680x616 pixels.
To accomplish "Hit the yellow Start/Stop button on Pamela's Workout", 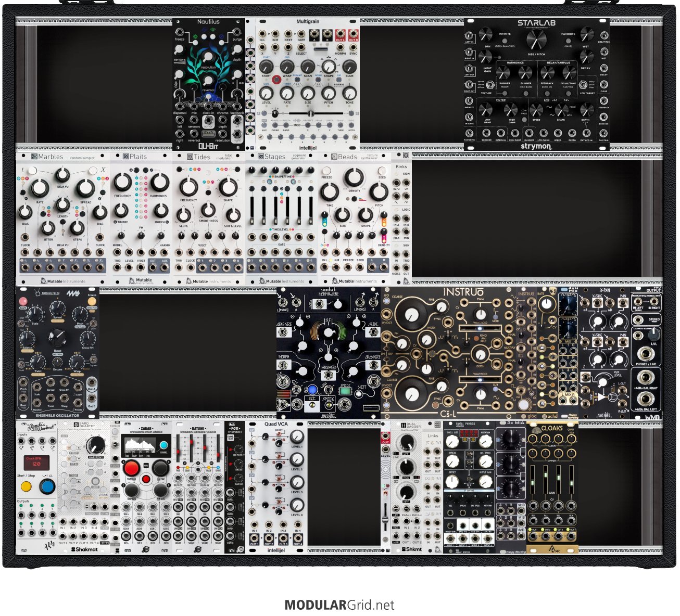I will pyautogui.click(x=26, y=487).
